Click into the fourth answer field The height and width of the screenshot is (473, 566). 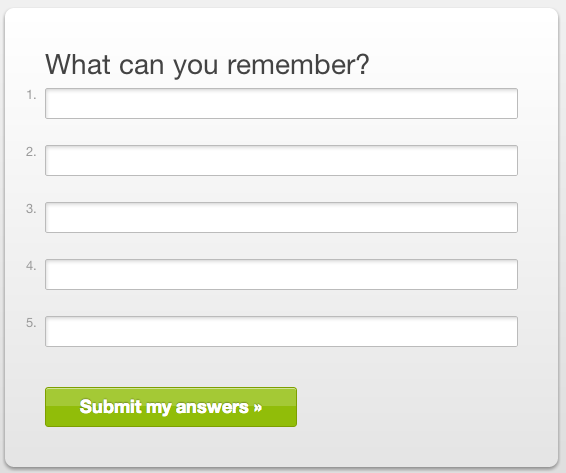[281, 274]
